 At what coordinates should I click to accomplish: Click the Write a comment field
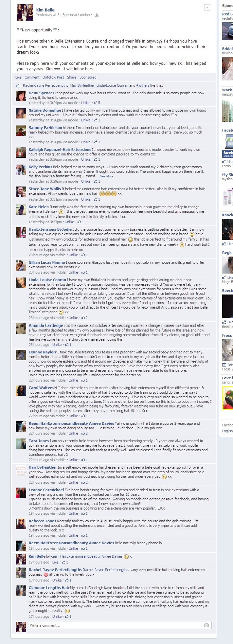[x=120, y=625]
